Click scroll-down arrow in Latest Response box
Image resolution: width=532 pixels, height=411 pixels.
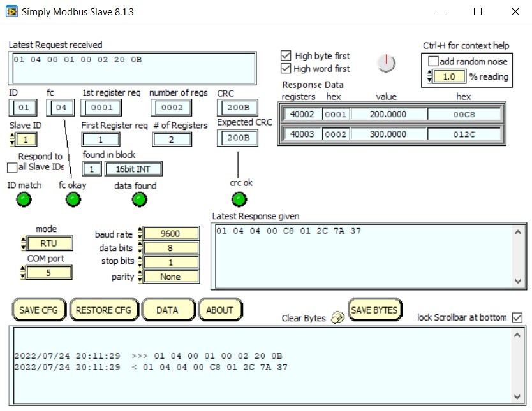pos(518,281)
